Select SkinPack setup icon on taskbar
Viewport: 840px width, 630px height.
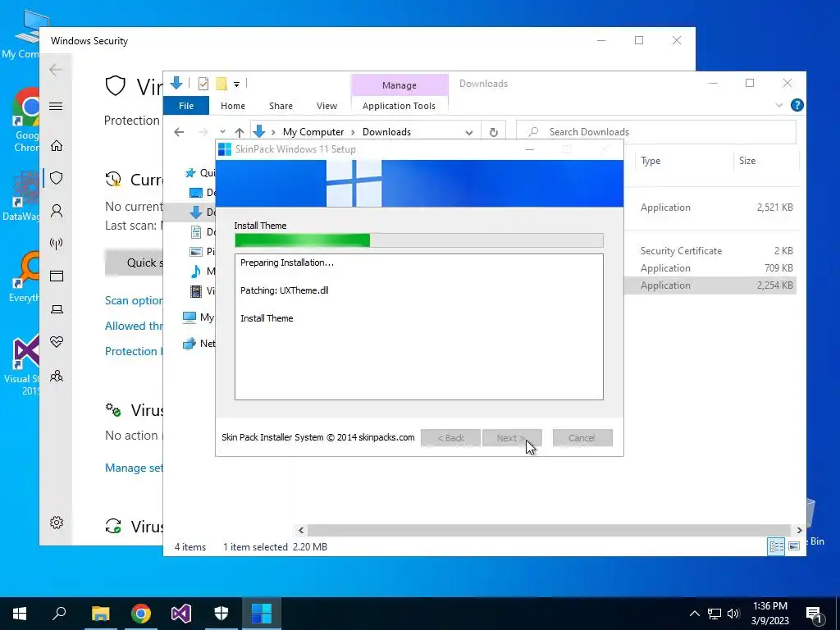(262, 614)
